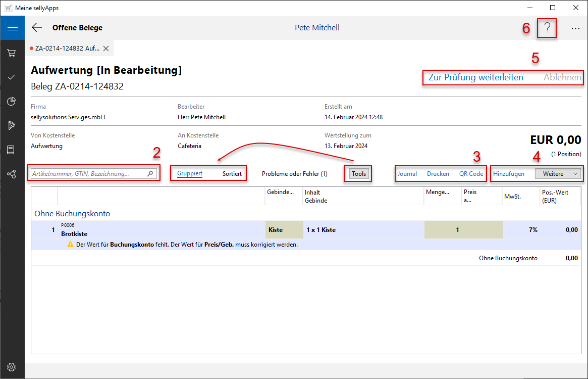Open settings via the gear icon

[12, 367]
